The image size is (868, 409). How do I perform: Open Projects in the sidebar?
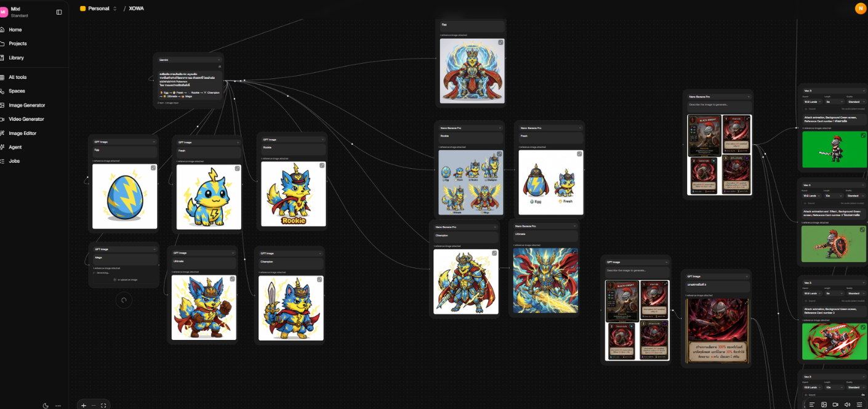(x=17, y=44)
